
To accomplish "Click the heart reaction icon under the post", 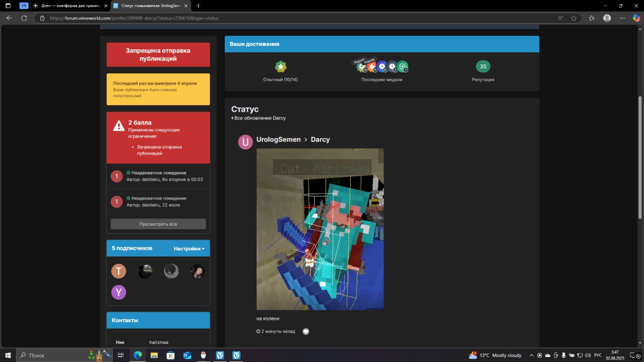I will [306, 331].
